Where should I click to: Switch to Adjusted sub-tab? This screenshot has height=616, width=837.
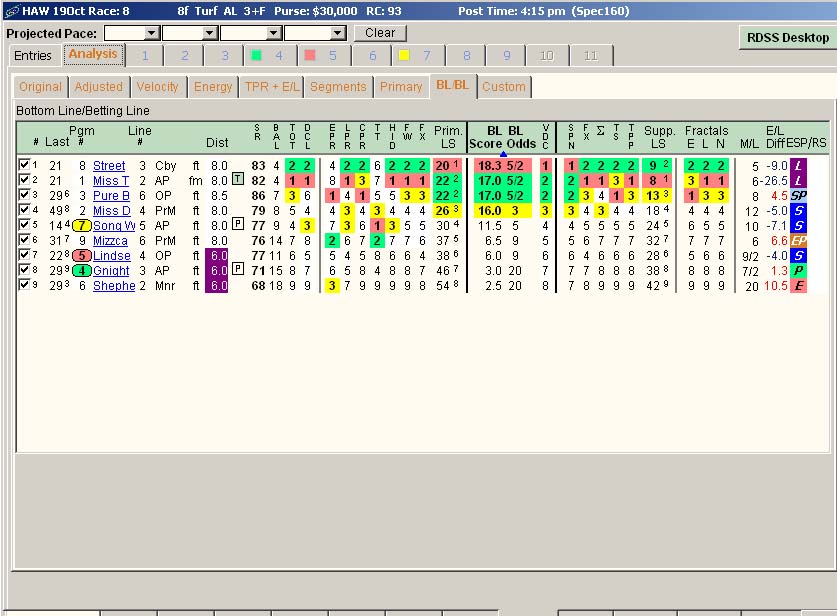[99, 87]
